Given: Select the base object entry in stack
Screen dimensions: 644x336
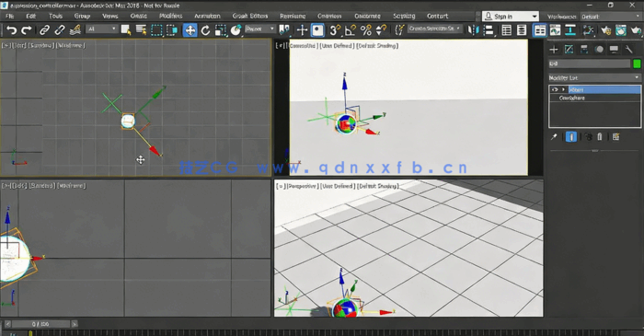Looking at the screenshot, I should (x=594, y=98).
